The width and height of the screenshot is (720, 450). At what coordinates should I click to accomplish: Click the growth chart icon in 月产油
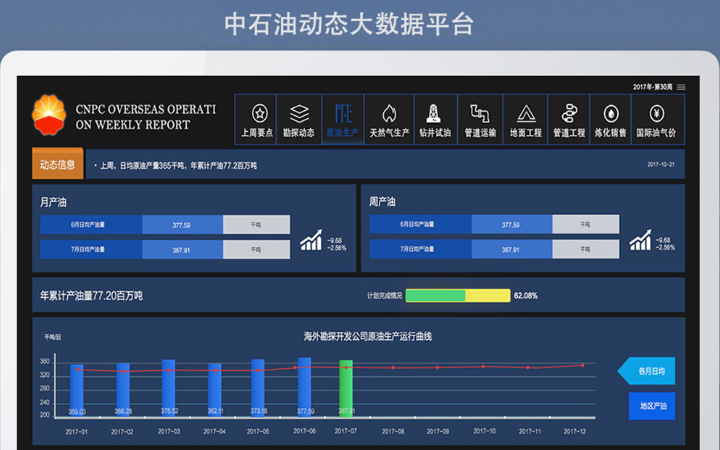coord(311,241)
